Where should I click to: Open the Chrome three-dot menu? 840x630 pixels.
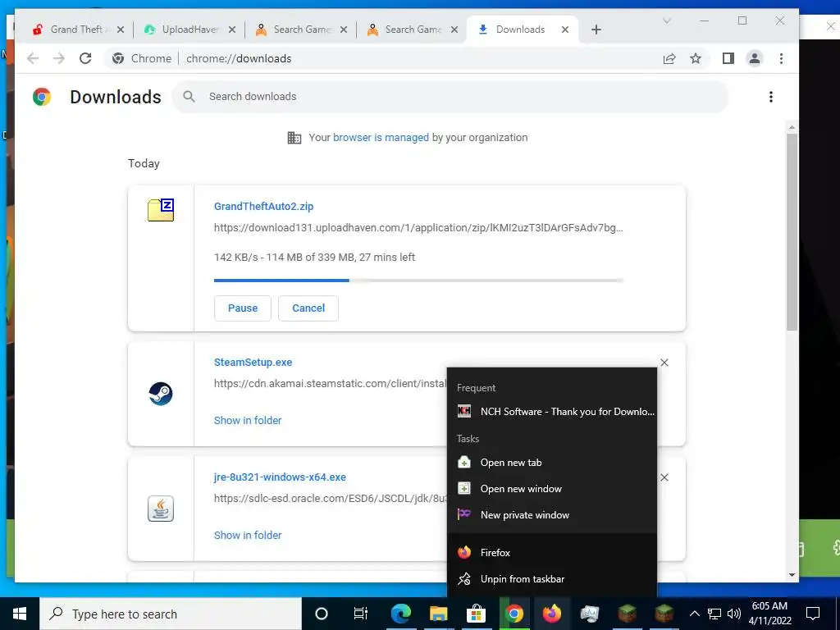pyautogui.click(x=781, y=58)
